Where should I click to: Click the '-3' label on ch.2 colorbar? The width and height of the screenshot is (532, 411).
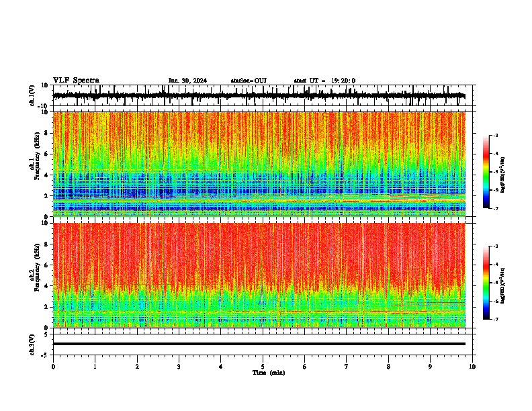click(495, 246)
